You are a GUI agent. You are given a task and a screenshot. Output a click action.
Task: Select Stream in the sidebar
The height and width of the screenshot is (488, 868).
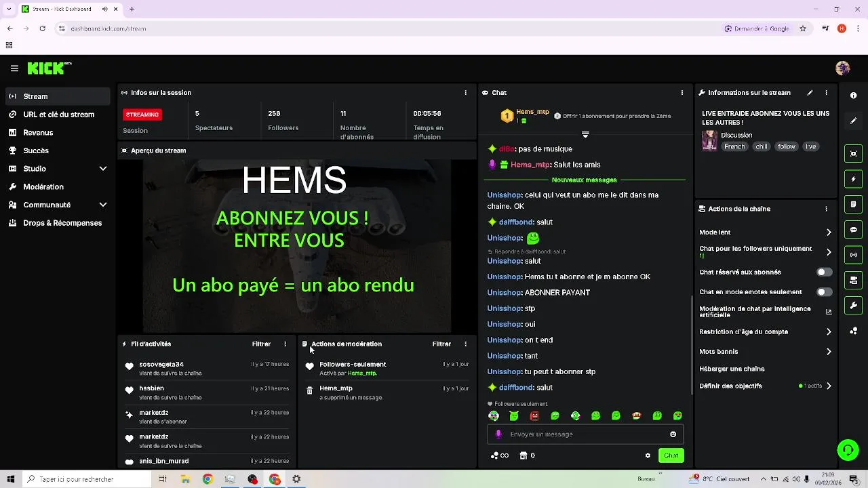point(58,96)
